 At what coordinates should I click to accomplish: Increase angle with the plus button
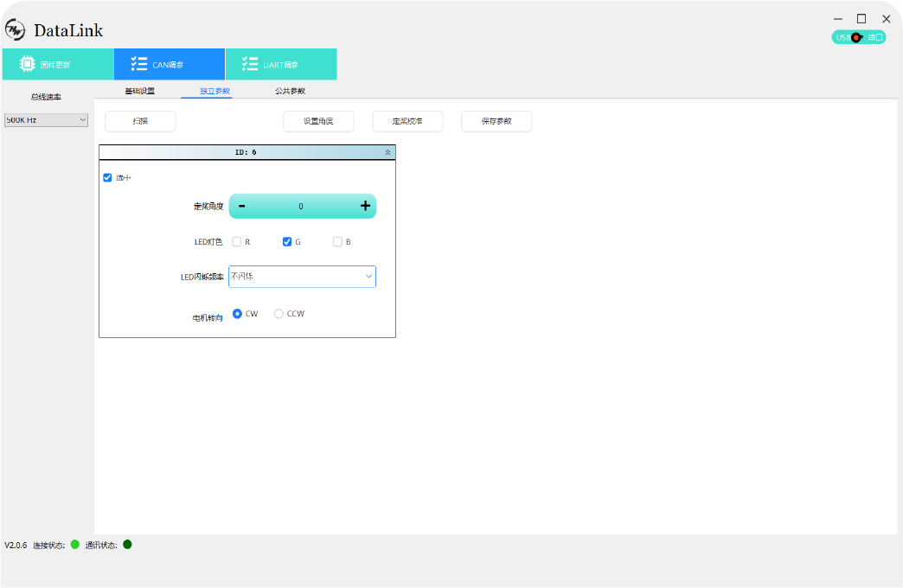coord(365,206)
